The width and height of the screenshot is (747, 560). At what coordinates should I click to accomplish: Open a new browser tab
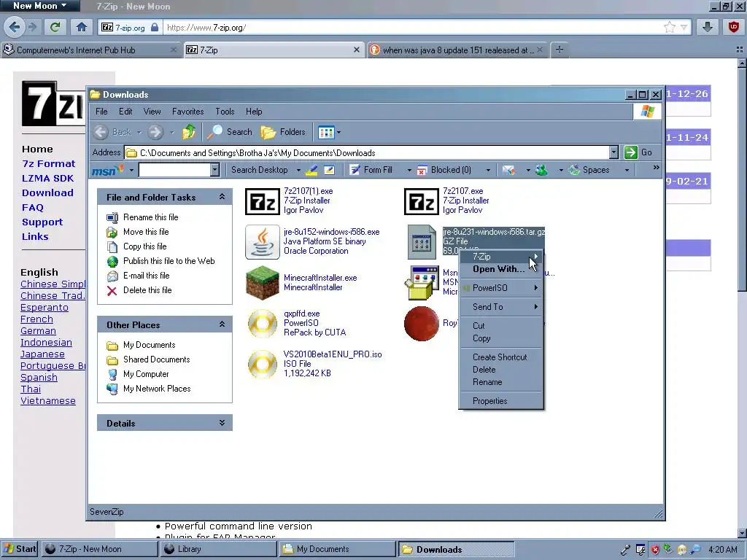click(560, 50)
